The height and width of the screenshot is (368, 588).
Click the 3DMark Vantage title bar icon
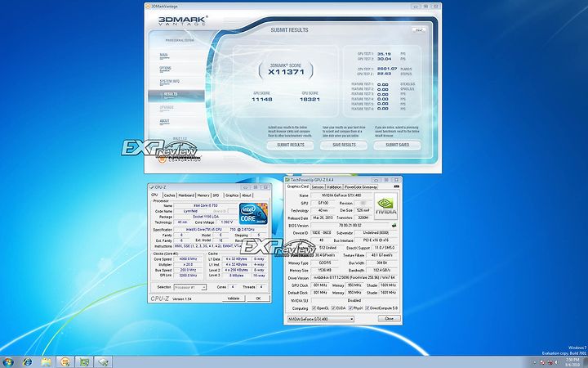click(x=149, y=7)
